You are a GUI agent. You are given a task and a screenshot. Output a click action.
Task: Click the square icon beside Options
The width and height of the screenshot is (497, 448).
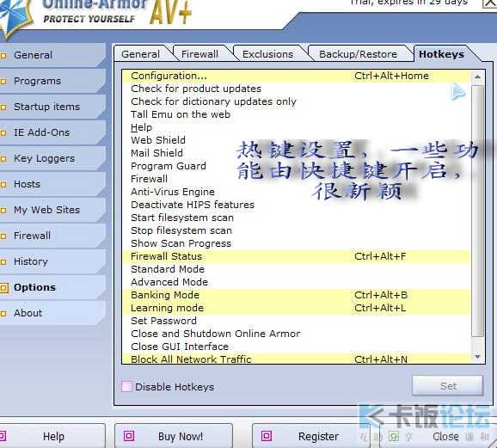coord(4,287)
